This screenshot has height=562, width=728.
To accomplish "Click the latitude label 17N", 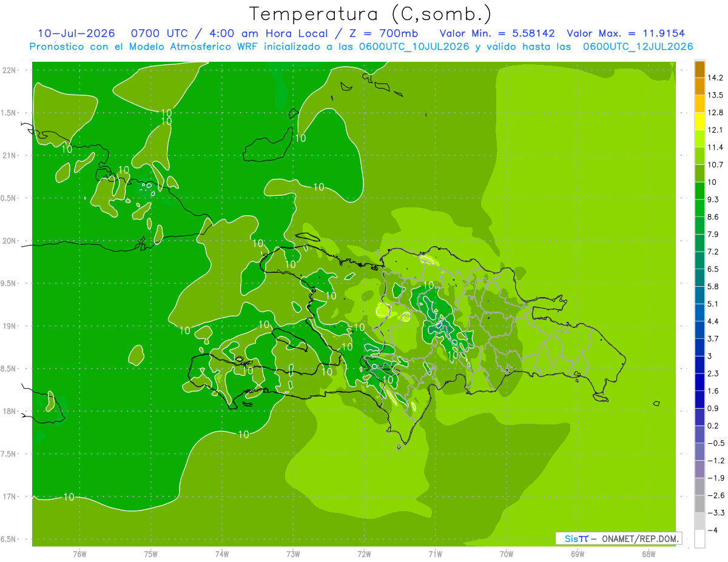I will pyautogui.click(x=10, y=497).
